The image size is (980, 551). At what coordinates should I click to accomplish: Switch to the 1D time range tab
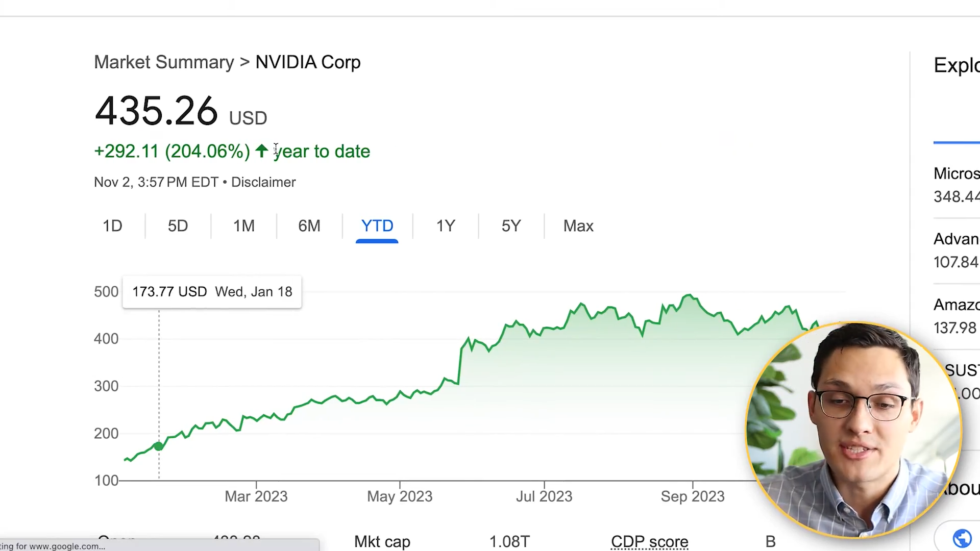[x=112, y=226]
